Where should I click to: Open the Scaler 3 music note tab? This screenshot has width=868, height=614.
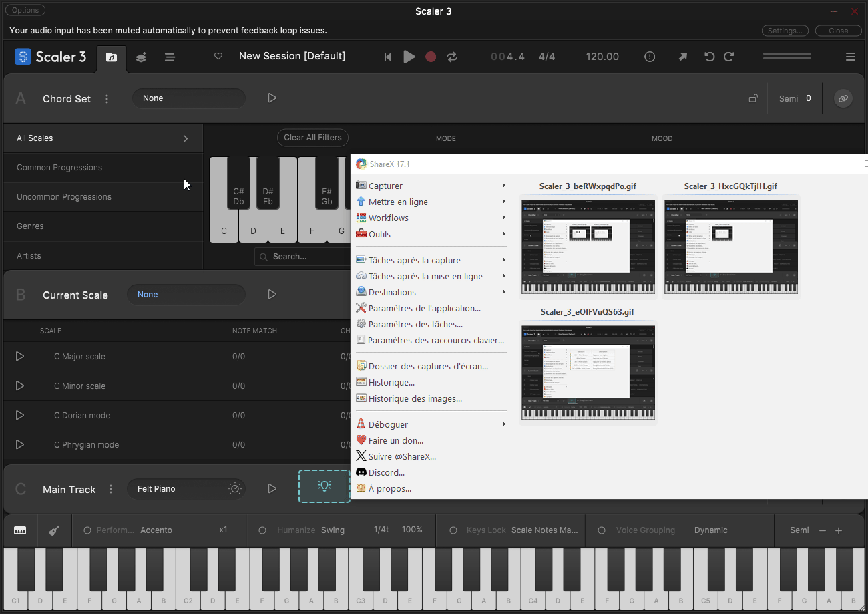pyautogui.click(x=112, y=57)
